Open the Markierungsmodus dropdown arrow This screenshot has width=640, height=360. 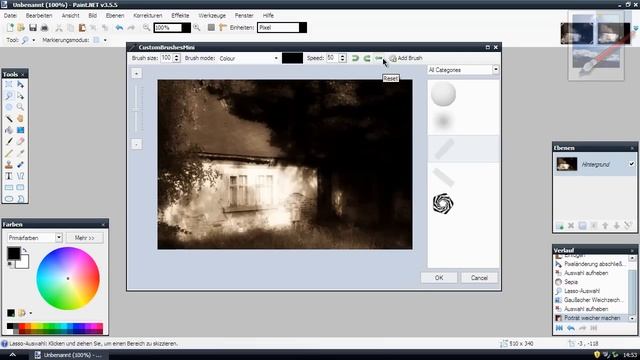coord(105,40)
